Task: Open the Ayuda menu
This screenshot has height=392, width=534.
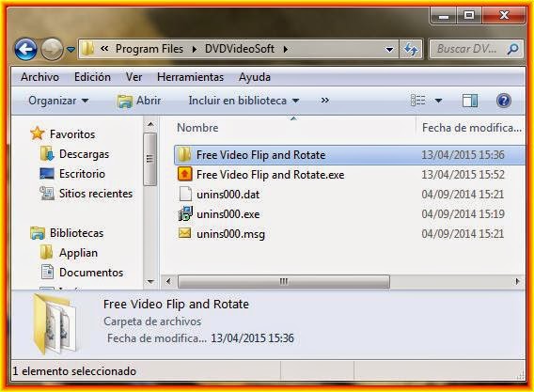Action: click(255, 77)
